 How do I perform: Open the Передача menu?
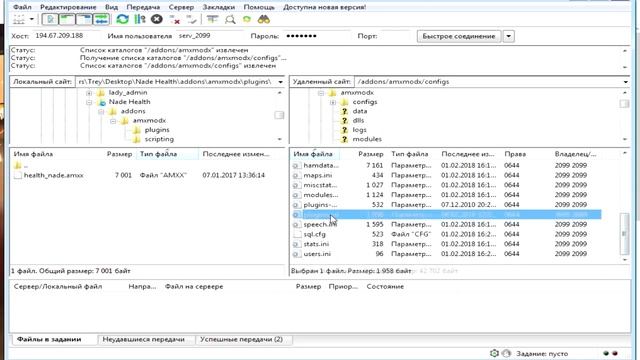143,7
